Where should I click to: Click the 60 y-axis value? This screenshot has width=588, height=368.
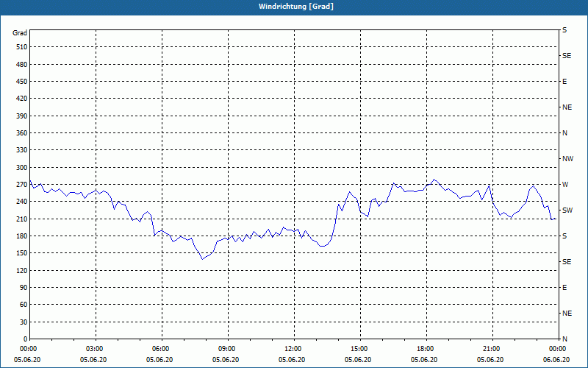pos(24,305)
